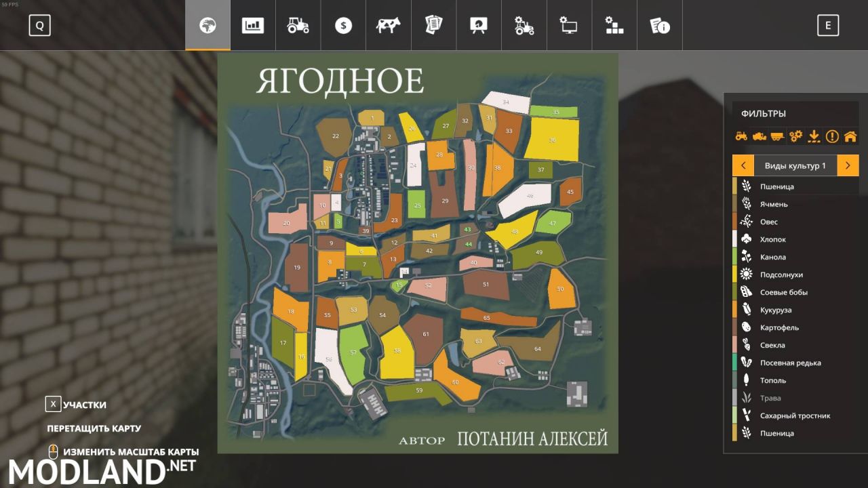Open the monitor display settings tab
The width and height of the screenshot is (868, 488).
click(x=569, y=26)
